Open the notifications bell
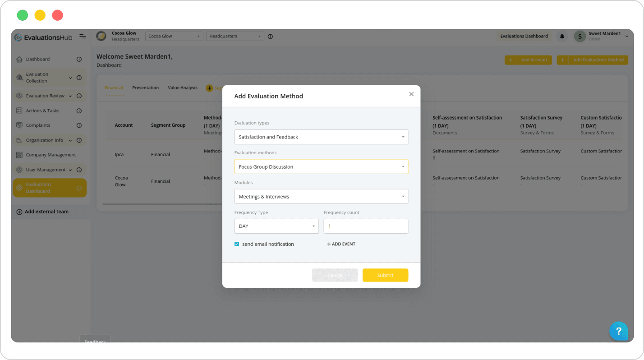The width and height of the screenshot is (644, 360). (x=561, y=36)
